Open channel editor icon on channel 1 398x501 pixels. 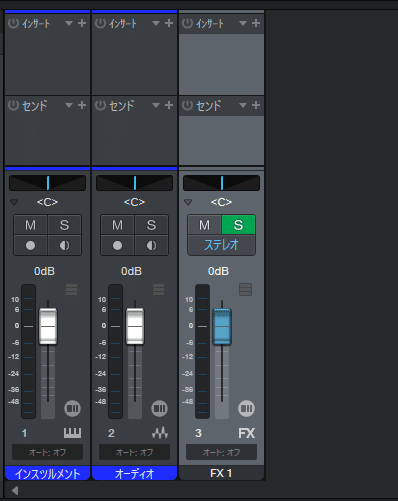point(72,408)
